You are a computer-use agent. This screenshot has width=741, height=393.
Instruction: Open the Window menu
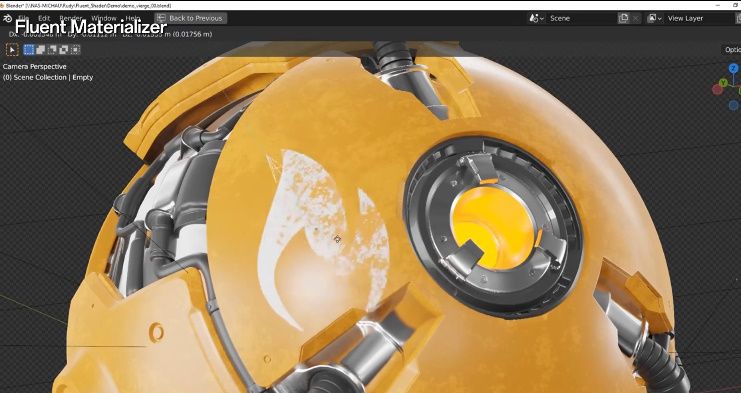point(103,18)
